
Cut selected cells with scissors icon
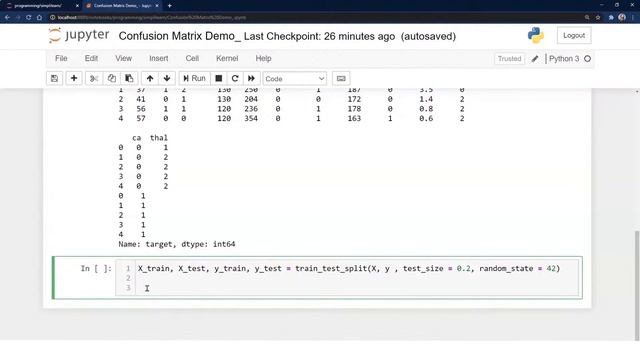point(94,78)
